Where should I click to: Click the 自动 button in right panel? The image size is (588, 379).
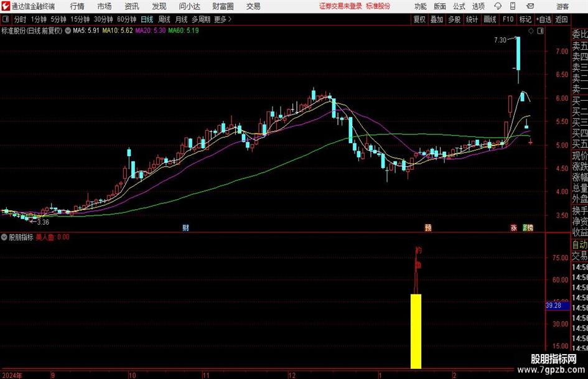(x=580, y=245)
